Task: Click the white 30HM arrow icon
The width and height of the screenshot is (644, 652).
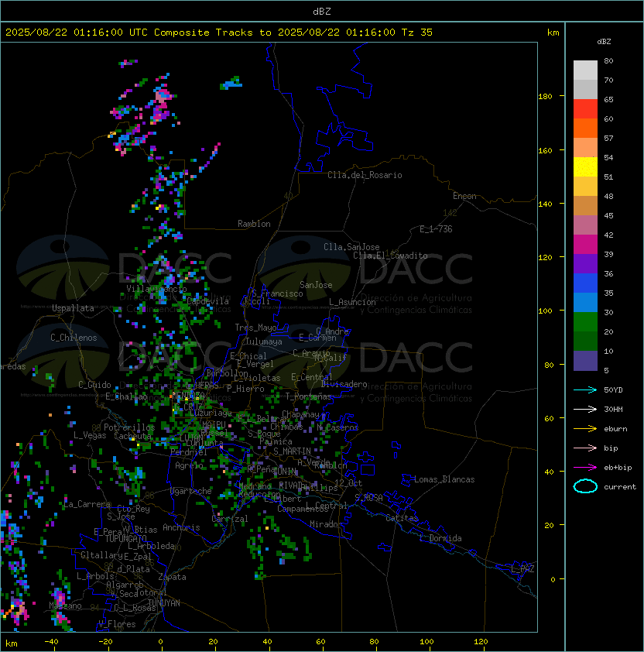Action: coord(585,410)
